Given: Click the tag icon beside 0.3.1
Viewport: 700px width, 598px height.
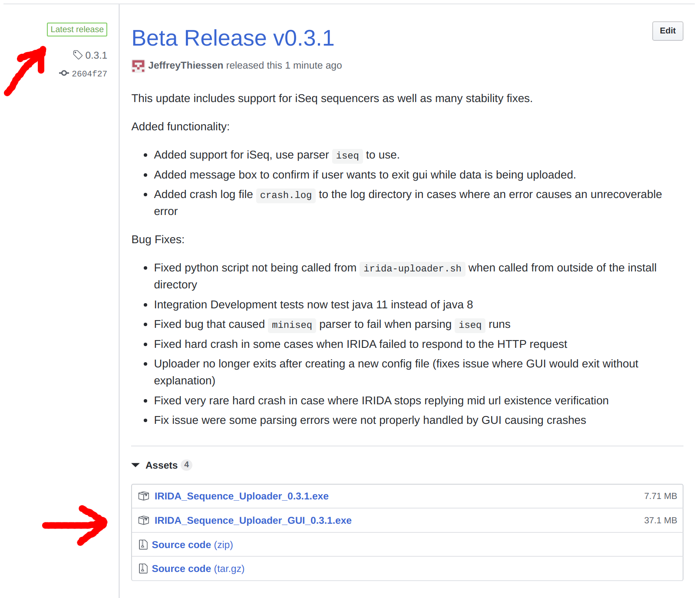Looking at the screenshot, I should click(78, 55).
